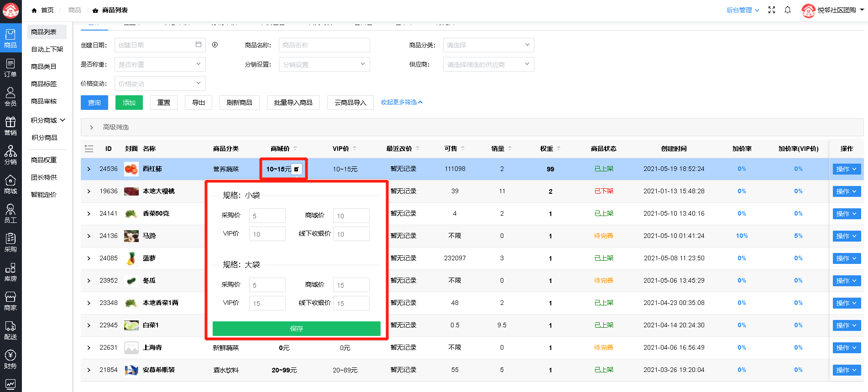Open the 库房 sidebar module
868x392 pixels.
10,272
